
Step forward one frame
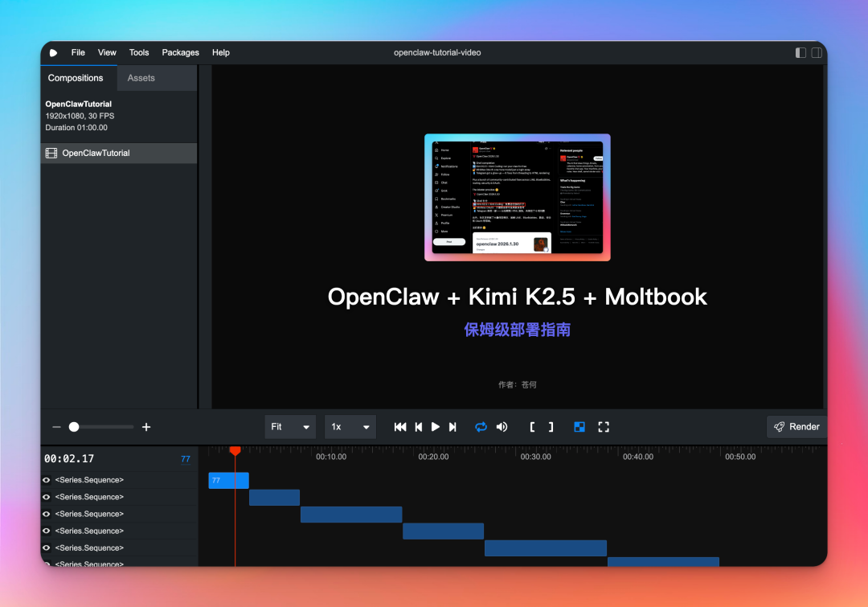[452, 427]
